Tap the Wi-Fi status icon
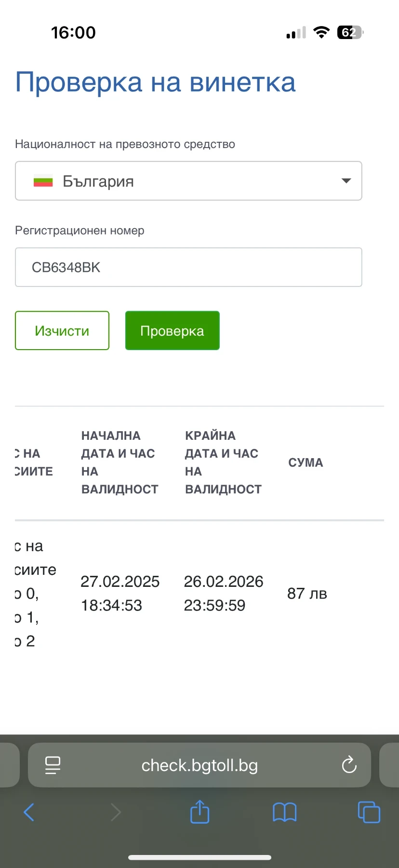This screenshot has height=868, width=399. click(x=321, y=32)
